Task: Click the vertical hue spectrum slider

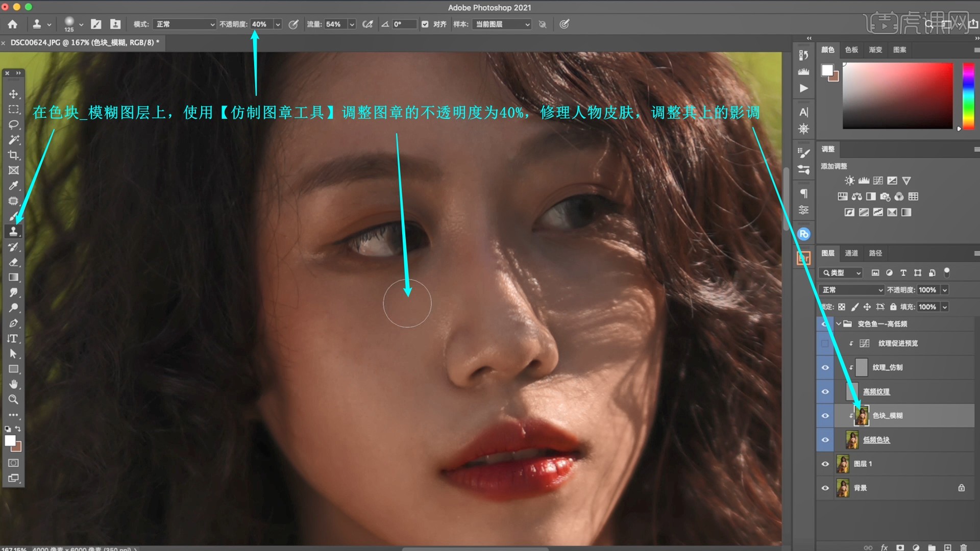Action: pos(968,95)
